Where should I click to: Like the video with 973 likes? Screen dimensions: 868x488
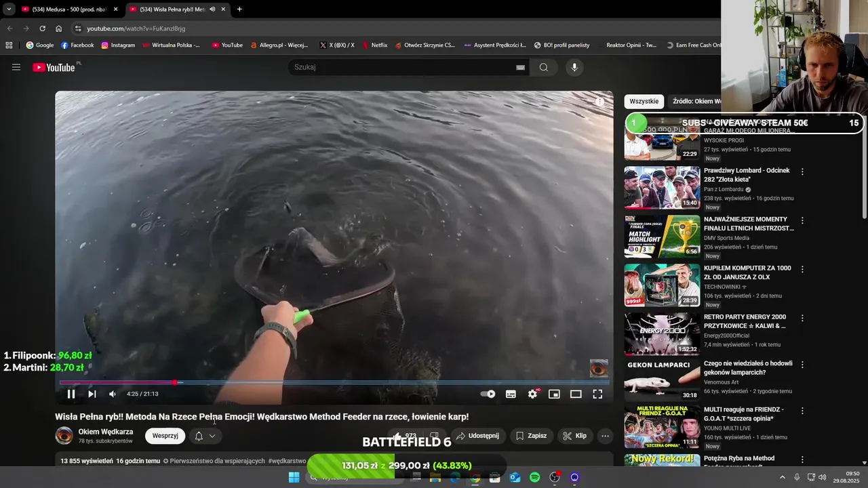[x=405, y=436]
